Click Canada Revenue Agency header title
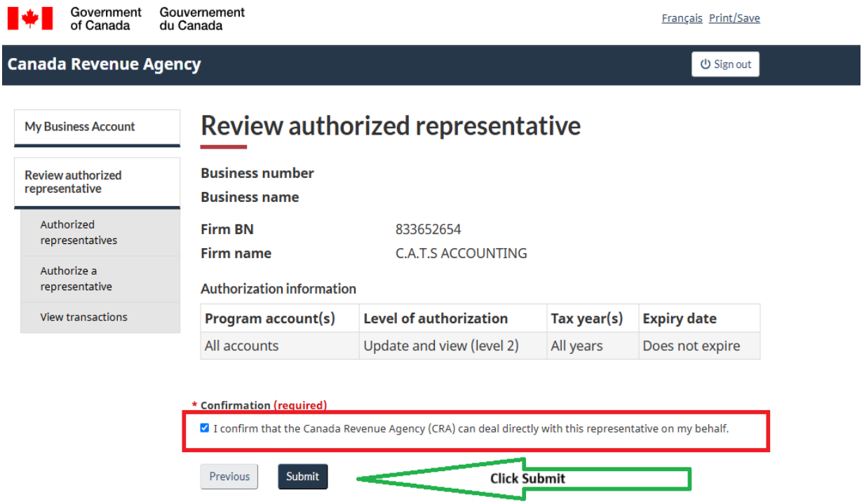 pyautogui.click(x=104, y=64)
